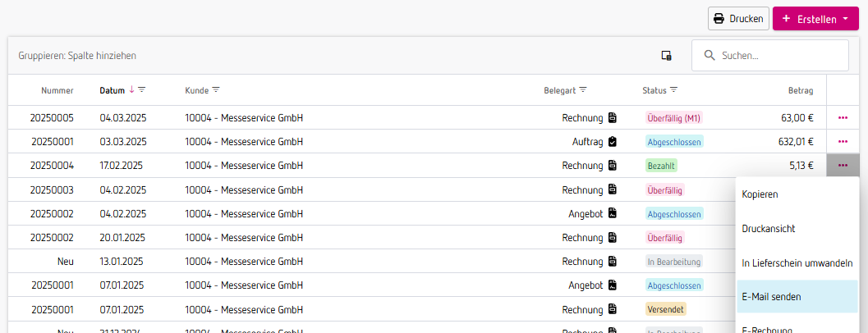The width and height of the screenshot is (868, 333).
Task: Select E-Mail senden menu entry
Action: [x=797, y=296]
